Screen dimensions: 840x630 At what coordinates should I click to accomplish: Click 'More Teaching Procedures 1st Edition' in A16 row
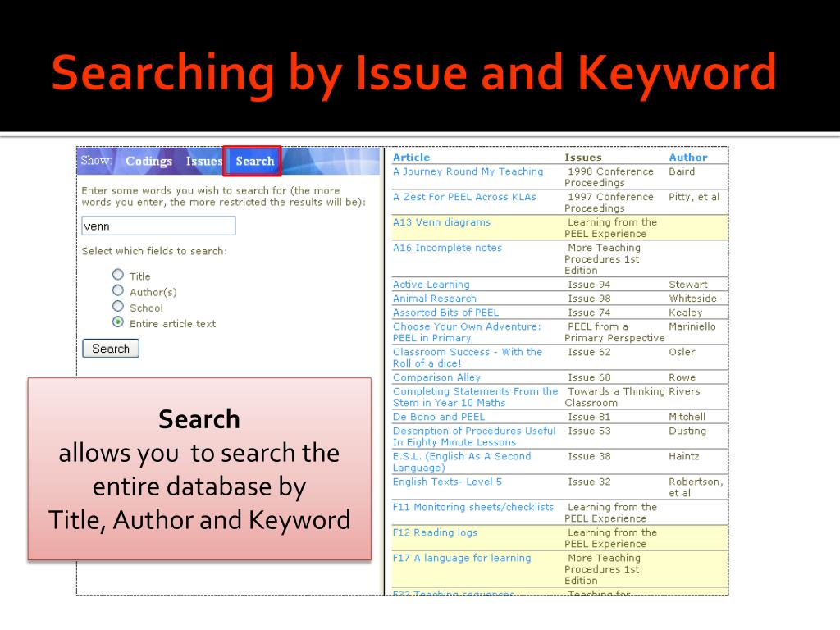[603, 258]
